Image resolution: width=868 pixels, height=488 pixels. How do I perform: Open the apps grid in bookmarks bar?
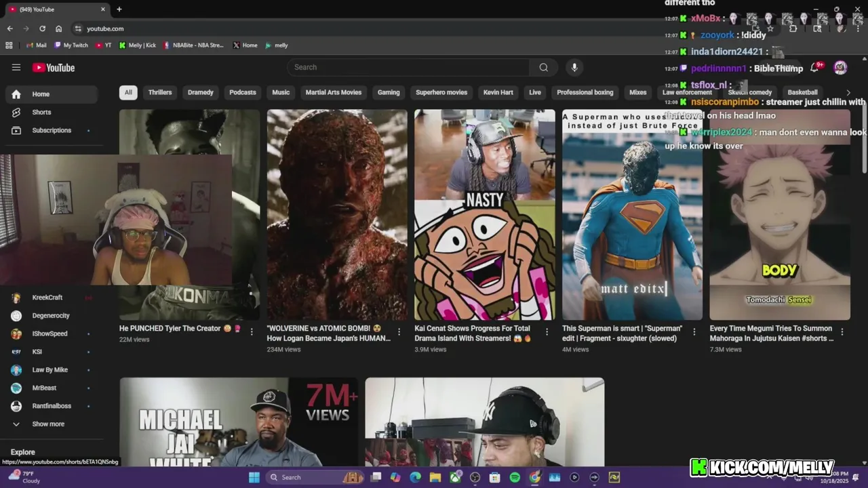9,45
